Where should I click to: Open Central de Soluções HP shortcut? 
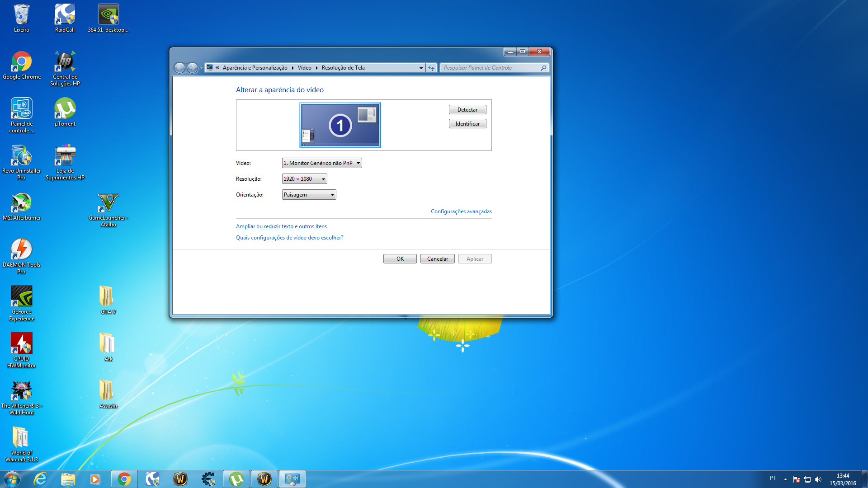click(x=65, y=69)
